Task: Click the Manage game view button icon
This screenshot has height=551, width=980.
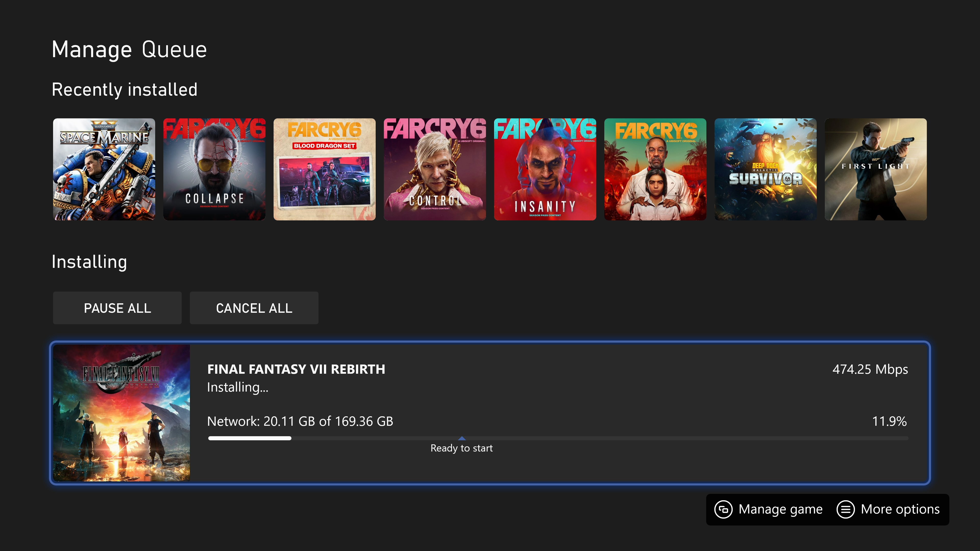Action: pyautogui.click(x=723, y=509)
